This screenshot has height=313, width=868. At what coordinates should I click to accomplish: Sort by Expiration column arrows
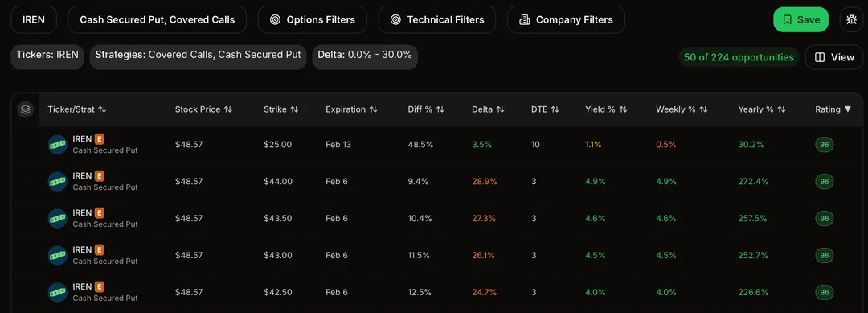point(373,109)
